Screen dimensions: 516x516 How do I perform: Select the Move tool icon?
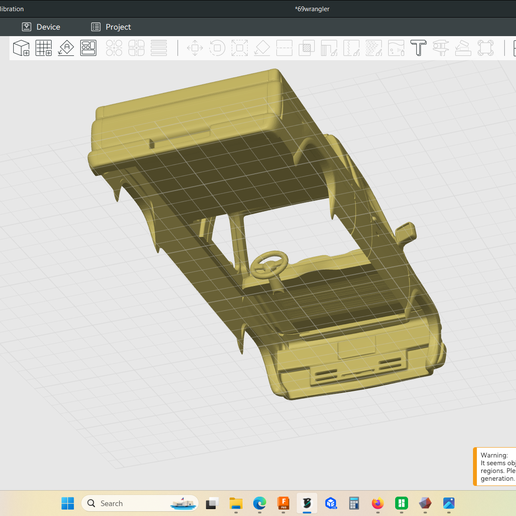195,48
